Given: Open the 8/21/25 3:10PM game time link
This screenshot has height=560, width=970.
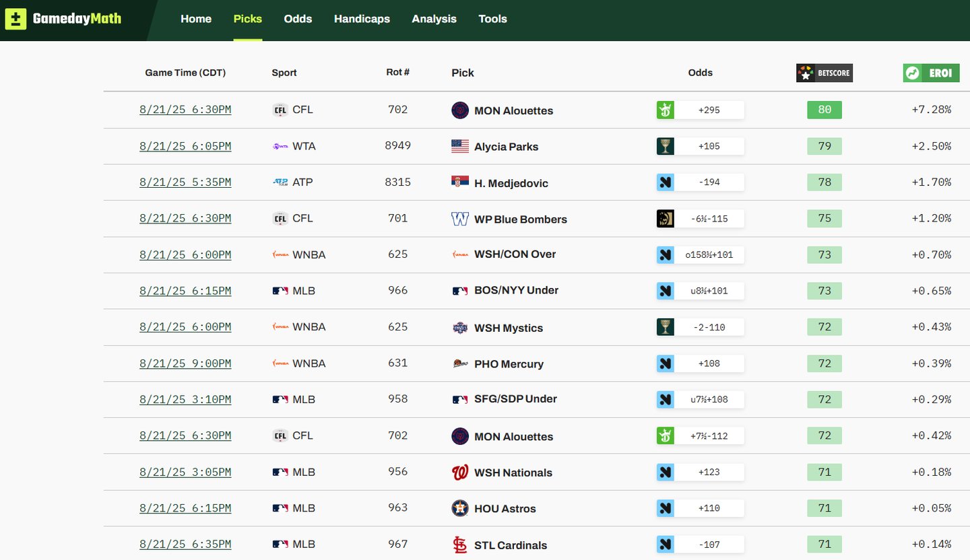Looking at the screenshot, I should coord(185,400).
